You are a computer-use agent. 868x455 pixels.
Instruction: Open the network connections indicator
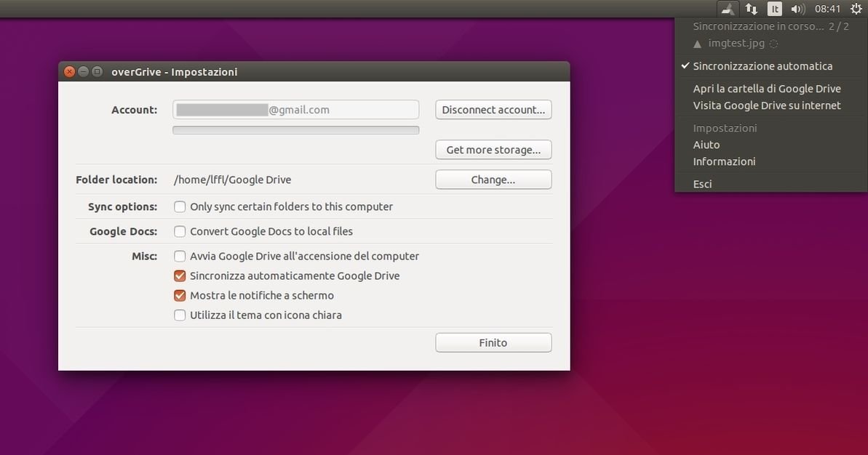[751, 9]
